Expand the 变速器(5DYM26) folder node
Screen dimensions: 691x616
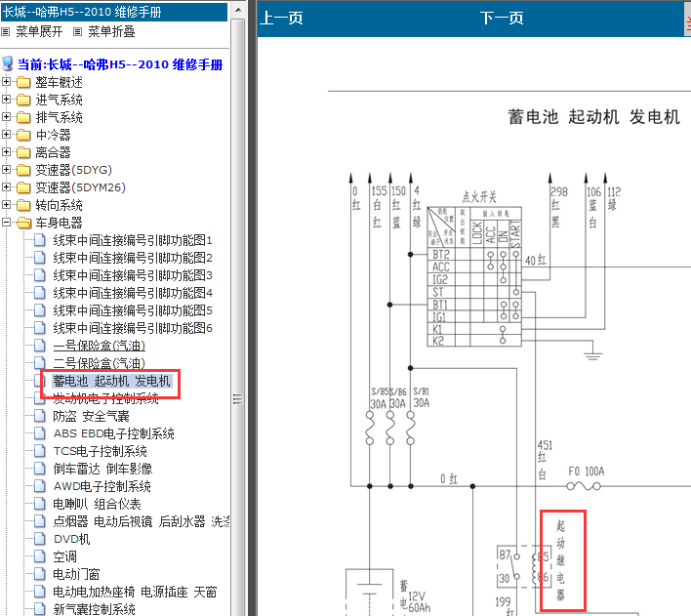[x=6, y=187]
